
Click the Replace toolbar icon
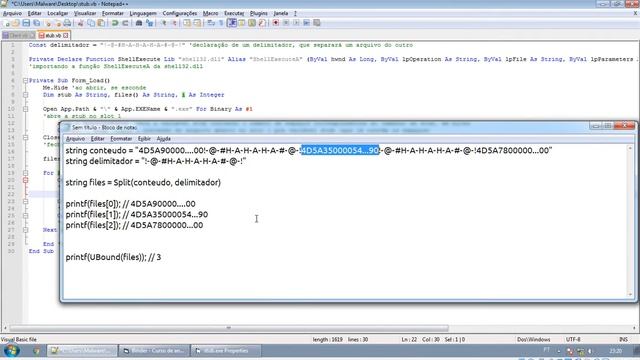pos(149,23)
